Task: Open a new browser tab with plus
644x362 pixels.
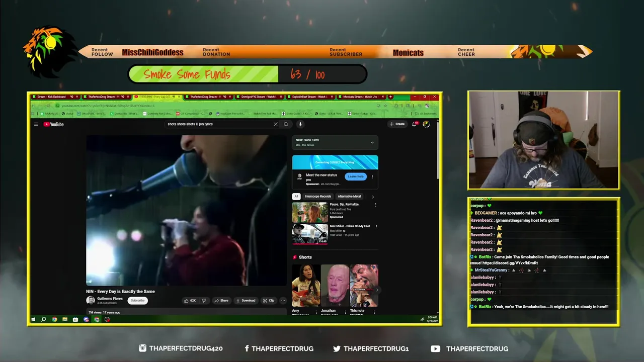Action: pos(390,97)
